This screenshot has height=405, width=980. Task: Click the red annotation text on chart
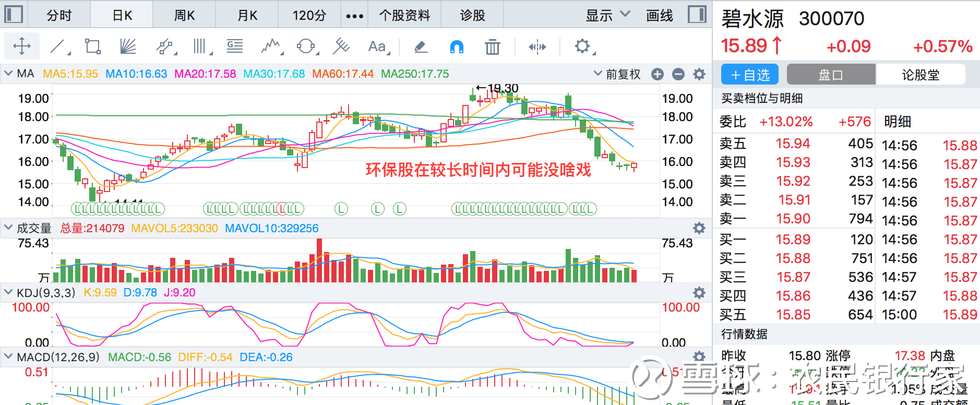[x=478, y=170]
